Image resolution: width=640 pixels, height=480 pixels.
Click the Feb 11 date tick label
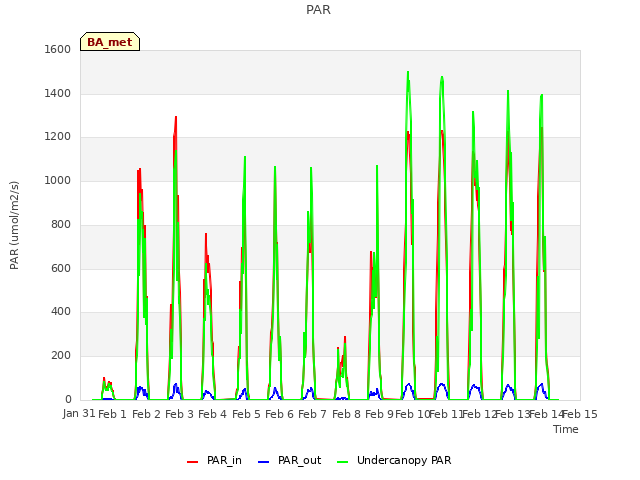446,414
